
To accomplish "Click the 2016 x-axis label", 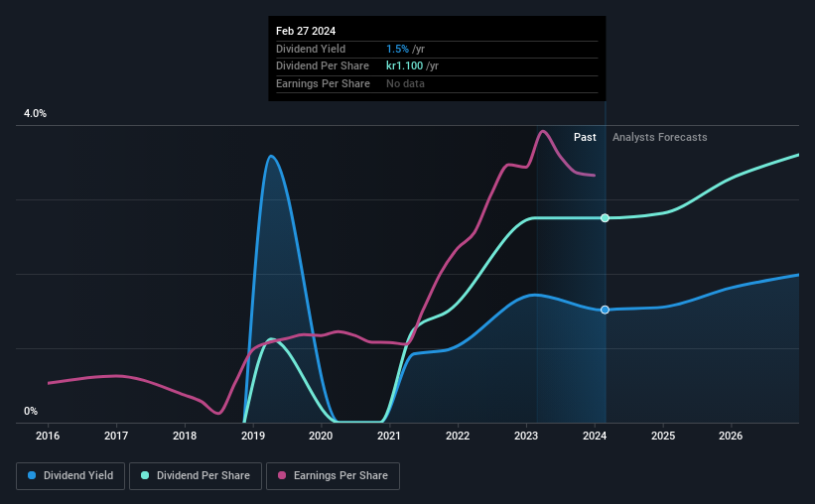I will (x=48, y=436).
